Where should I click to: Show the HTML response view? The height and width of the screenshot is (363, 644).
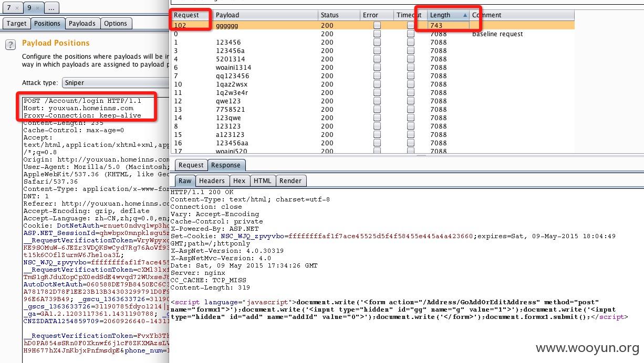pyautogui.click(x=262, y=180)
